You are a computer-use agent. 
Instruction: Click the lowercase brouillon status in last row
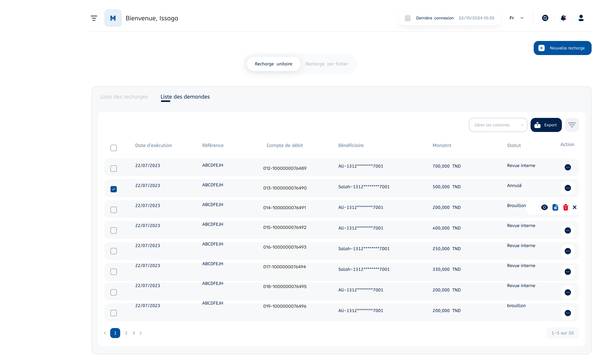pyautogui.click(x=516, y=306)
